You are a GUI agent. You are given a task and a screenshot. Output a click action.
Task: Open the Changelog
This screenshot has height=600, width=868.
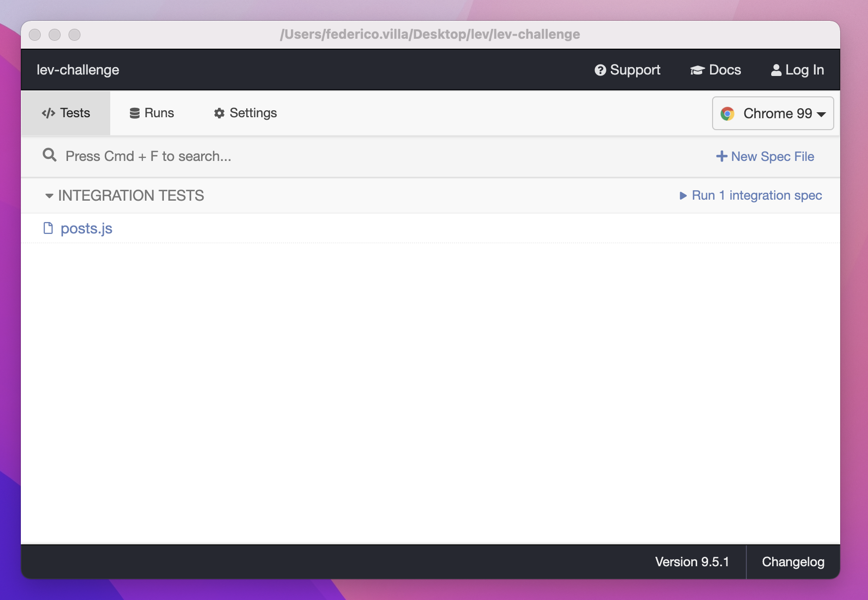[793, 562]
